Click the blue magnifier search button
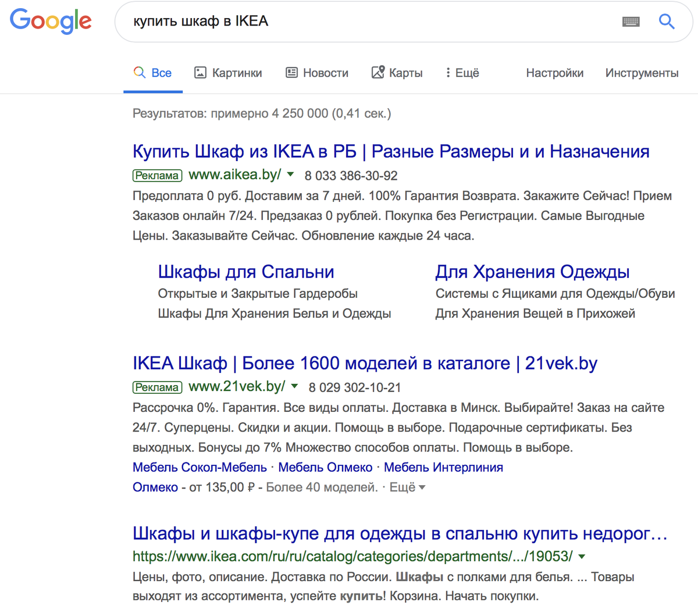 (667, 22)
